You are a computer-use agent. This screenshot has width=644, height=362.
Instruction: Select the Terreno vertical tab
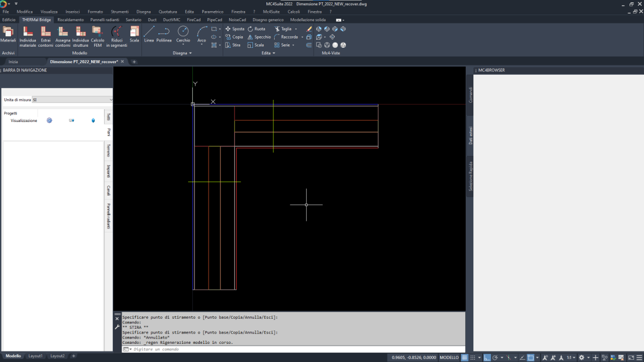point(109,150)
